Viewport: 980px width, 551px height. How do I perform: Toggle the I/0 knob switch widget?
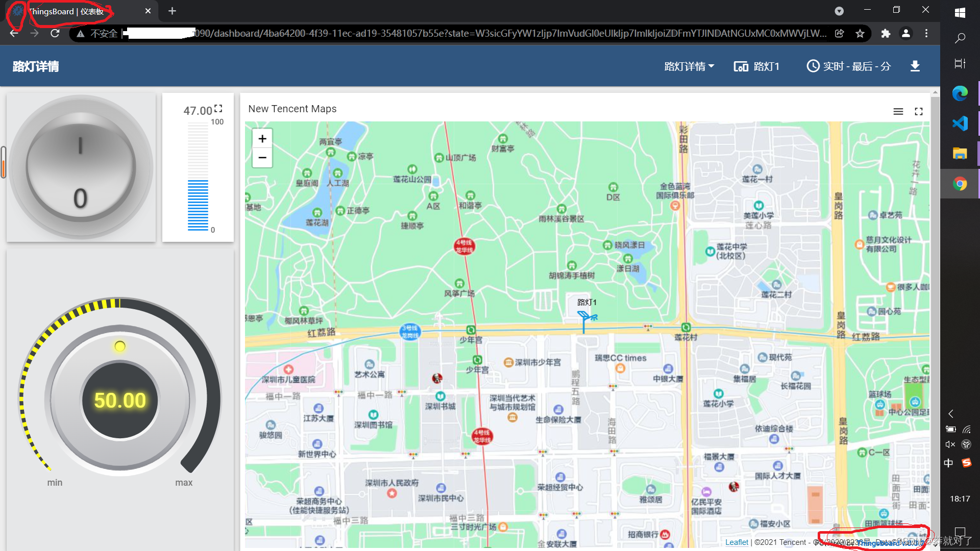tap(80, 166)
